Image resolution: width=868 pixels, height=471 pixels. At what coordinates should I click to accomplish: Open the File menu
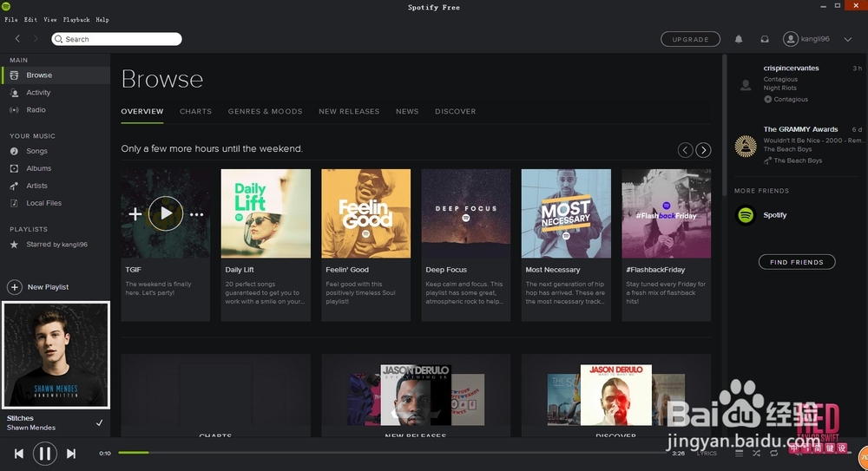[x=11, y=19]
